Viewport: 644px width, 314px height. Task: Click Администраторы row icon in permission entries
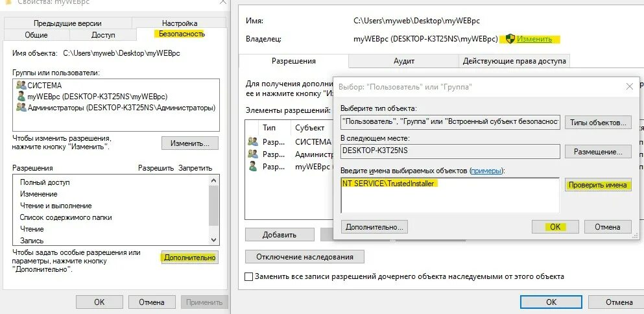point(252,154)
